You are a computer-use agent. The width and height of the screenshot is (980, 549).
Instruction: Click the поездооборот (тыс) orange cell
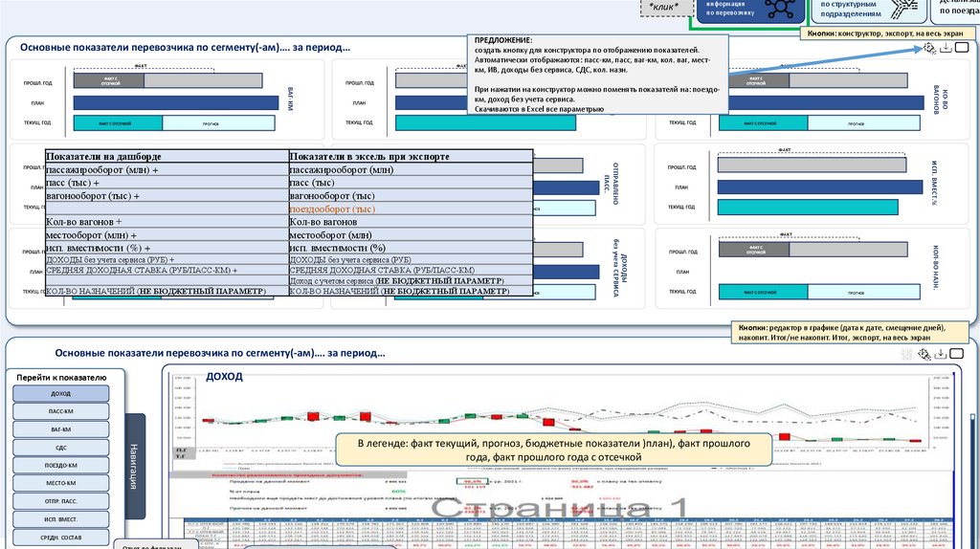(x=410, y=209)
